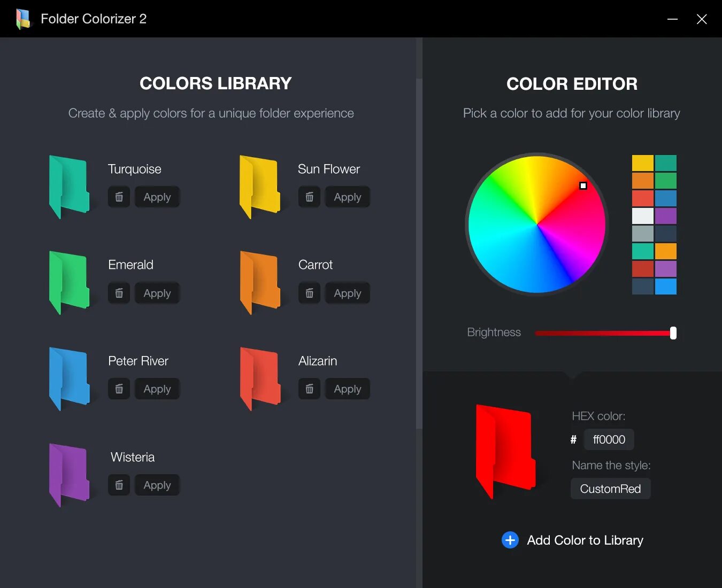The image size is (722, 588).
Task: Delete the Alizarin color using its trash icon
Action: click(x=309, y=389)
